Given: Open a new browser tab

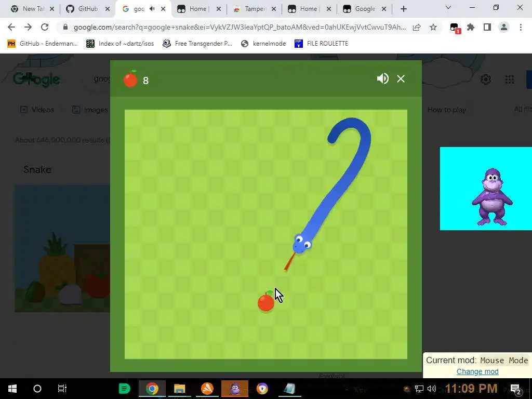Looking at the screenshot, I should (x=403, y=9).
